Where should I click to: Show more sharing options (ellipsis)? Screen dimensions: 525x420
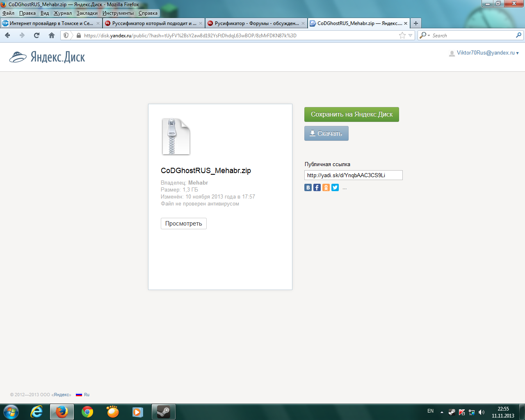point(345,188)
